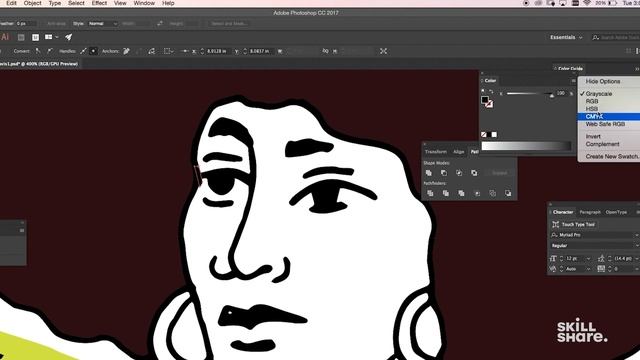The image size is (640, 360).
Task: Open the Auto kerning dropdown
Action: click(x=588, y=269)
